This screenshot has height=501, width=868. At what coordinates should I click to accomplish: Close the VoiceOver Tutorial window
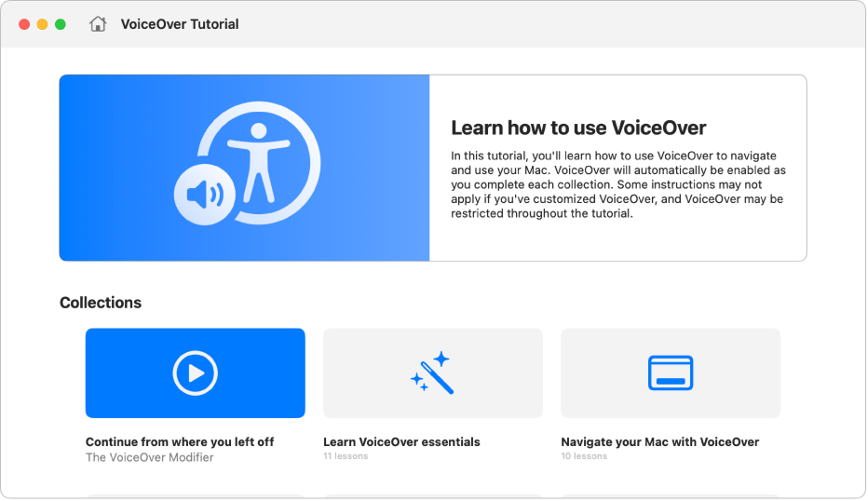point(24,24)
